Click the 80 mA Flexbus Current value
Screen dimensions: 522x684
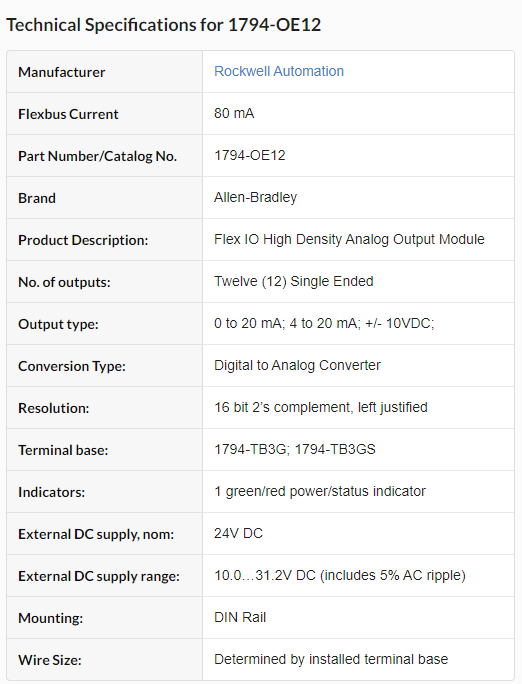(234, 113)
